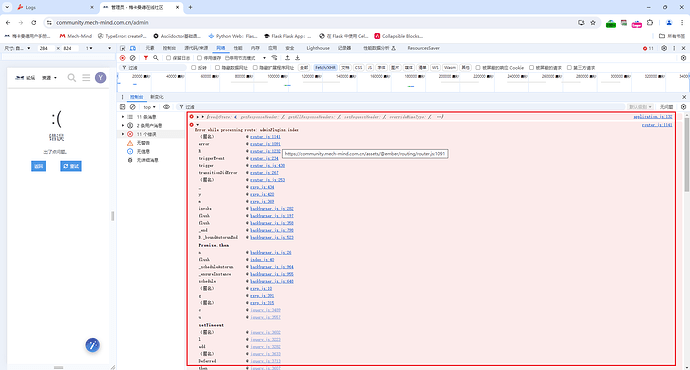Viewport: 690px width, 370px height.
Task: Open the network search magnifier
Action: point(155,58)
